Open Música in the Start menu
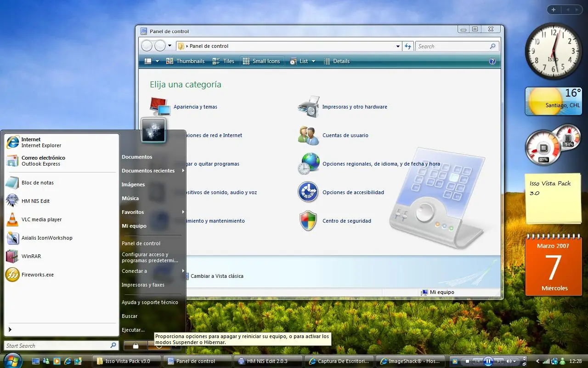The image size is (588, 368). (x=130, y=198)
